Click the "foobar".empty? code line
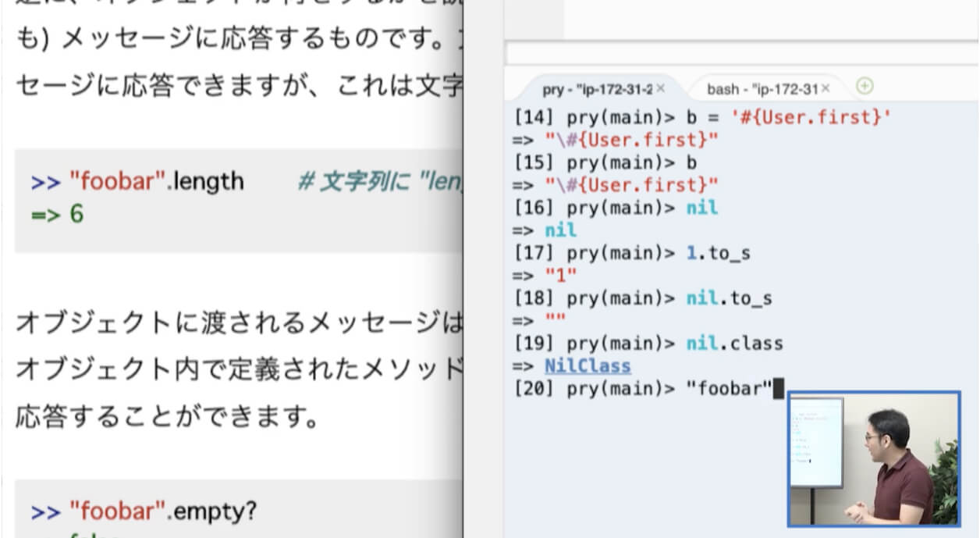Viewport: 980px width, 538px height. click(x=144, y=511)
